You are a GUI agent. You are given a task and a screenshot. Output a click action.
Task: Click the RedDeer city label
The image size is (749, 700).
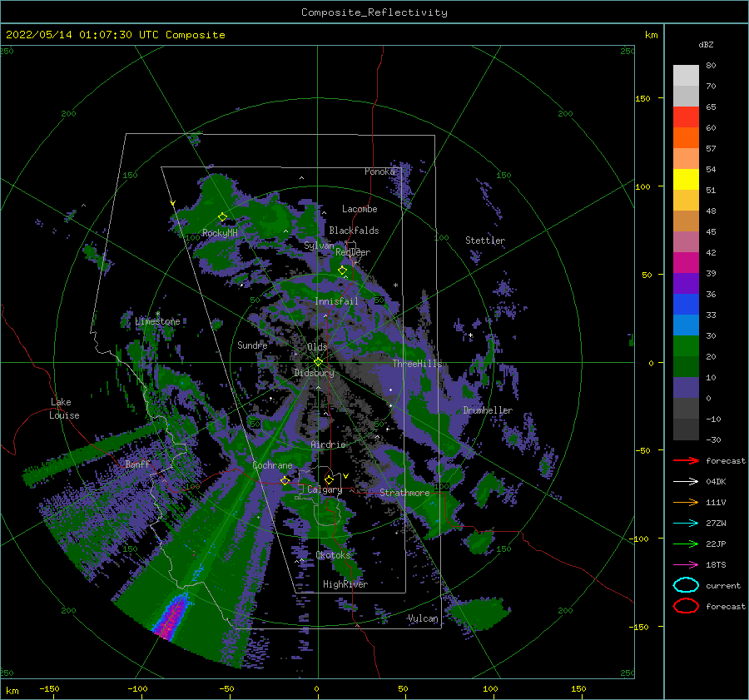[353, 252]
